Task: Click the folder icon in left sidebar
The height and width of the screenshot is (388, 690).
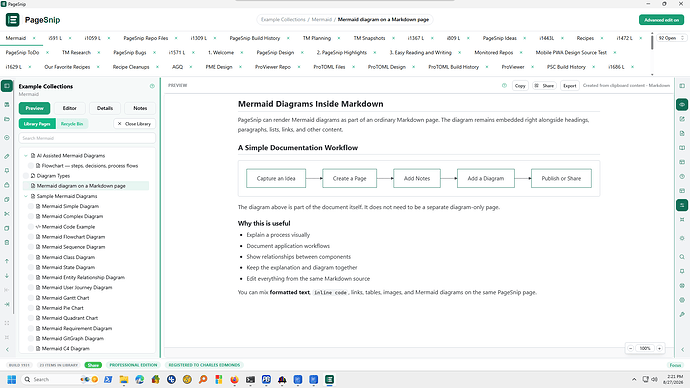Action: coord(7,119)
